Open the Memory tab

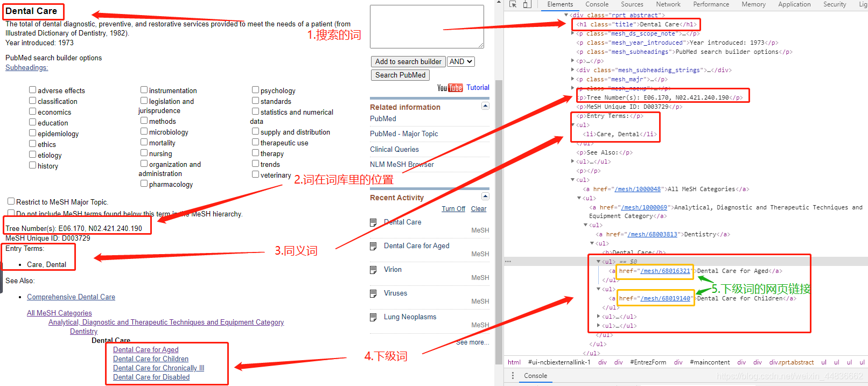753,4
